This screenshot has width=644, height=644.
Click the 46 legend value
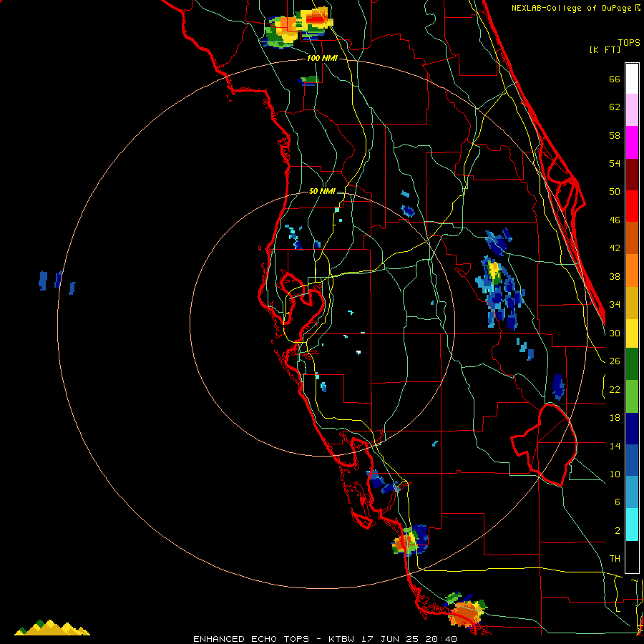[615, 220]
